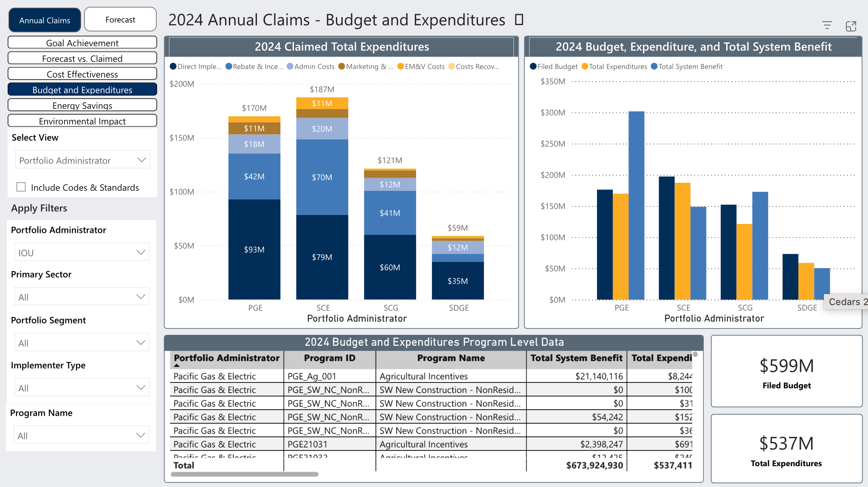Screen dimensions: 868x487
Task: Click the Filed Budget legend dot
Action: pos(533,66)
